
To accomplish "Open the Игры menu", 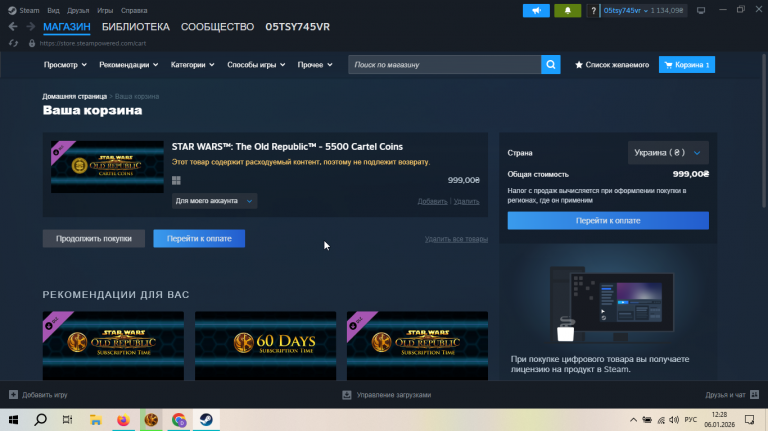I will click(x=105, y=10).
